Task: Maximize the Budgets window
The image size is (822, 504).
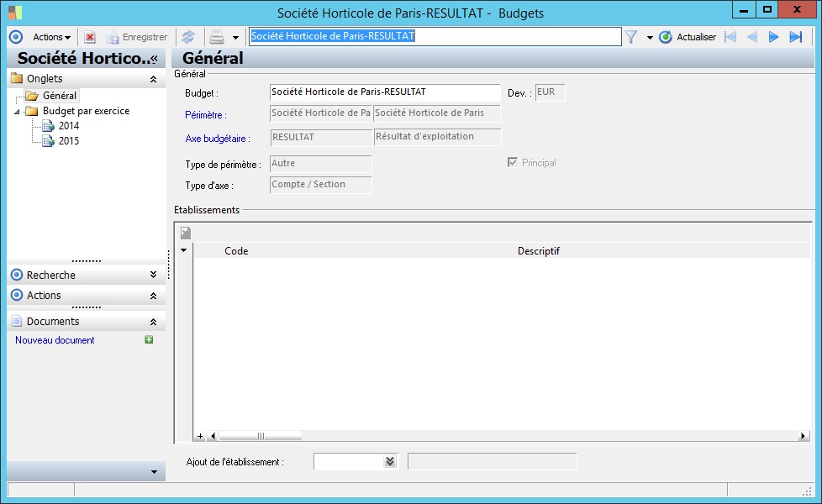Action: point(767,9)
